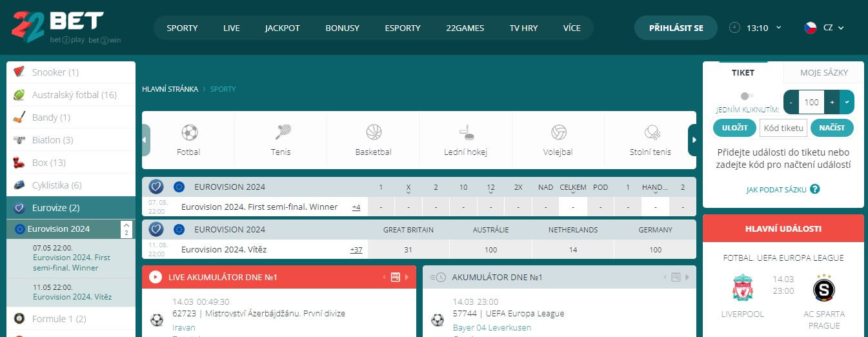
Task: Open sidebar event 07.05 First semi-final Winner
Action: (x=72, y=258)
